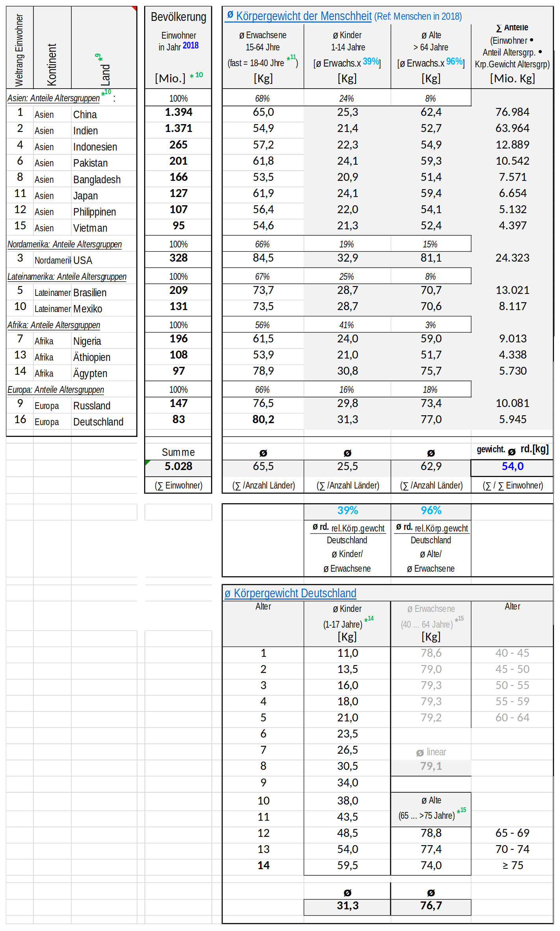The height and width of the screenshot is (931, 560).
Task: Select the bold 80,2 Deutschland adult weight
Action: pos(263,420)
